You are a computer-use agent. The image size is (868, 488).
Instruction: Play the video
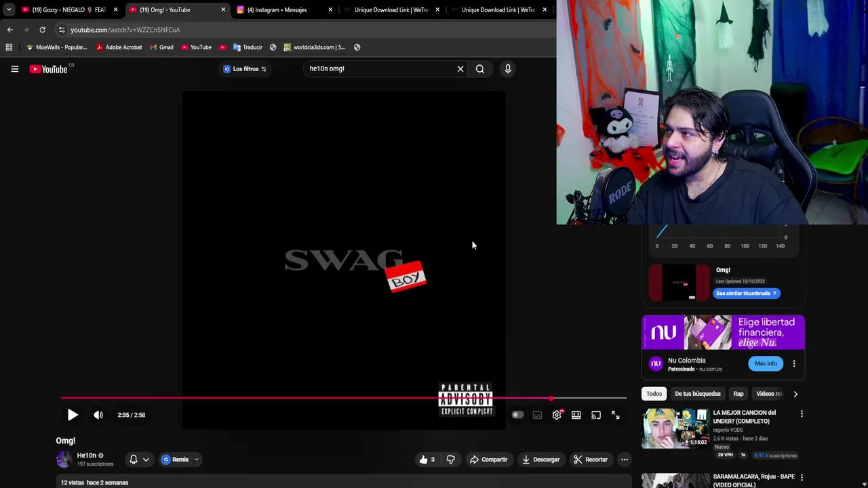coord(73,415)
